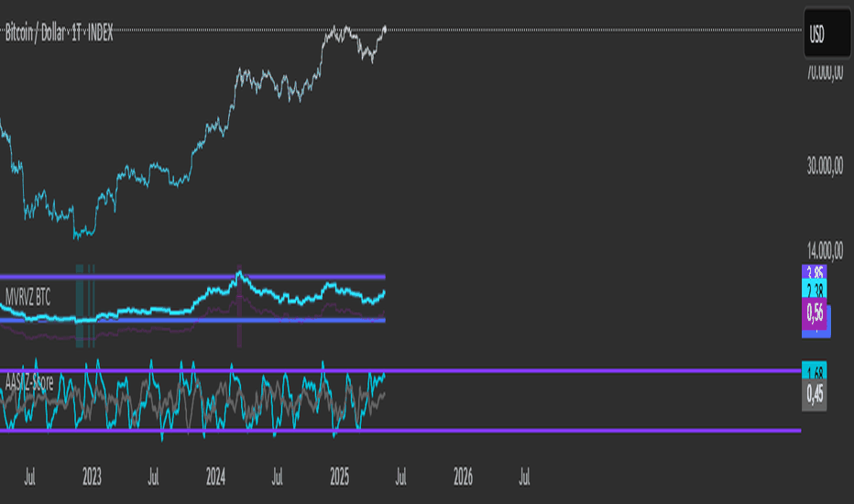Click the 2024 time axis label
The image size is (854, 504).
215,477
